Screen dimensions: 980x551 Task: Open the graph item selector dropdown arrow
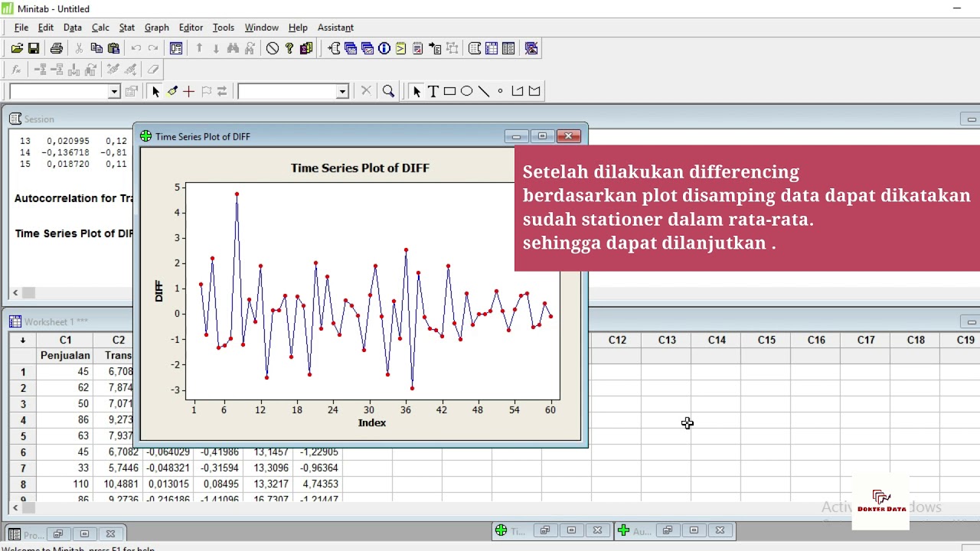click(x=342, y=92)
